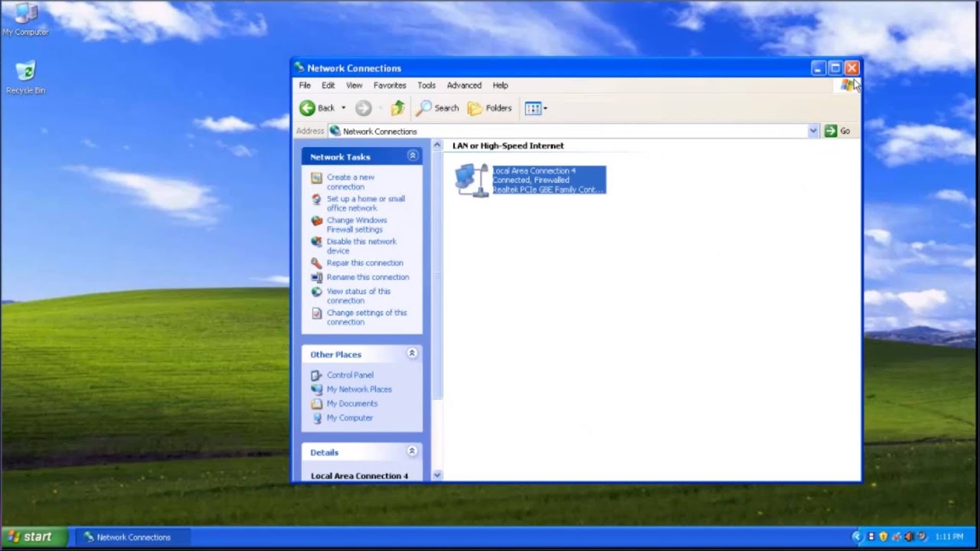Open the Views dropdown button
This screenshot has width=980, height=551.
[536, 108]
